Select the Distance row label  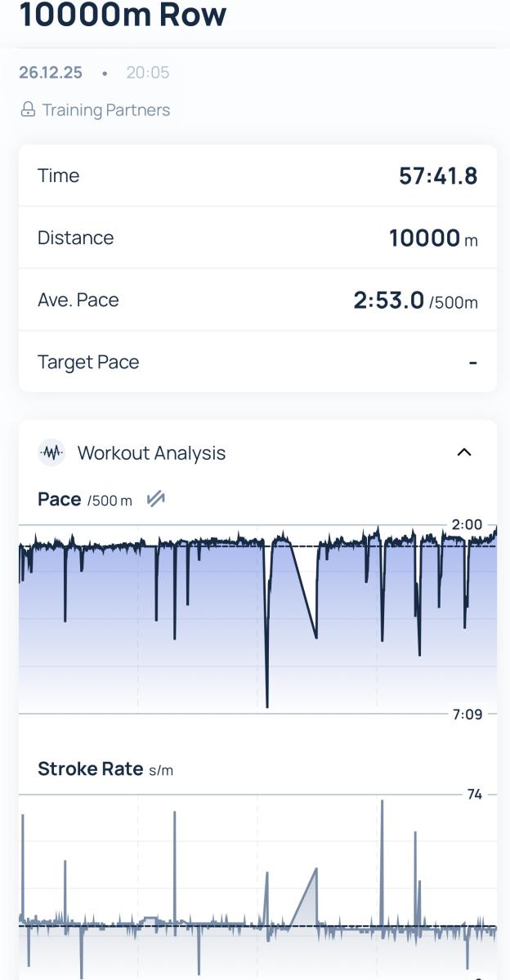(76, 238)
